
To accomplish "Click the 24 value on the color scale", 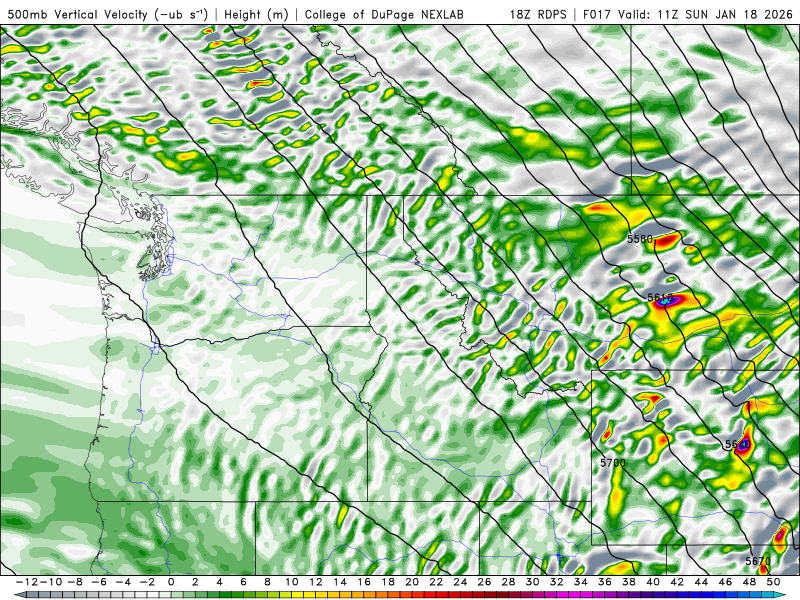I will 460,582.
